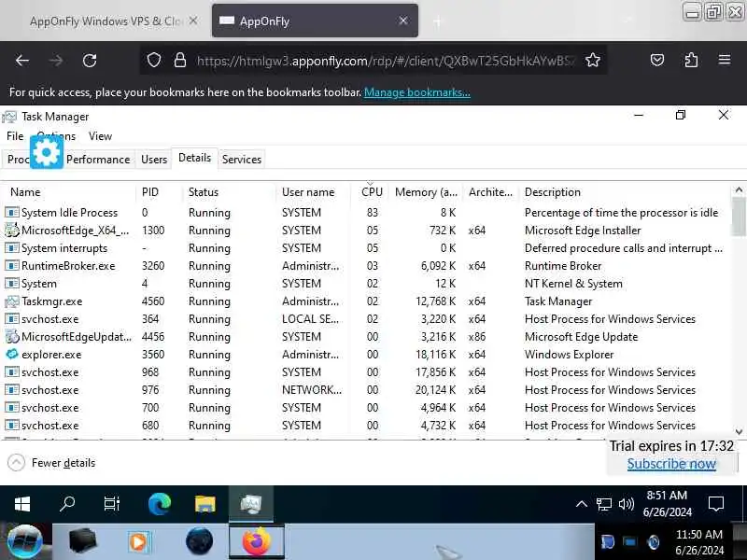Image resolution: width=747 pixels, height=560 pixels.
Task: Click the Subscribe now link
Action: [671, 464]
